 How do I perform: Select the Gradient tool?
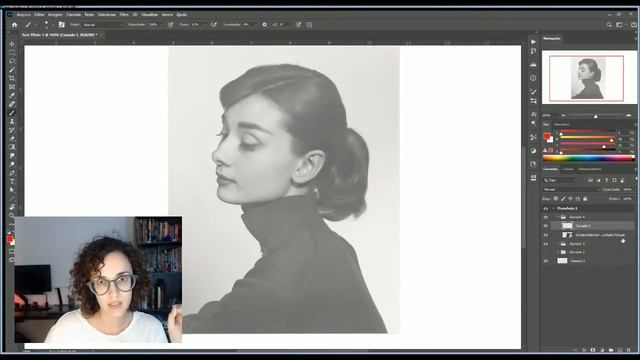point(12,147)
